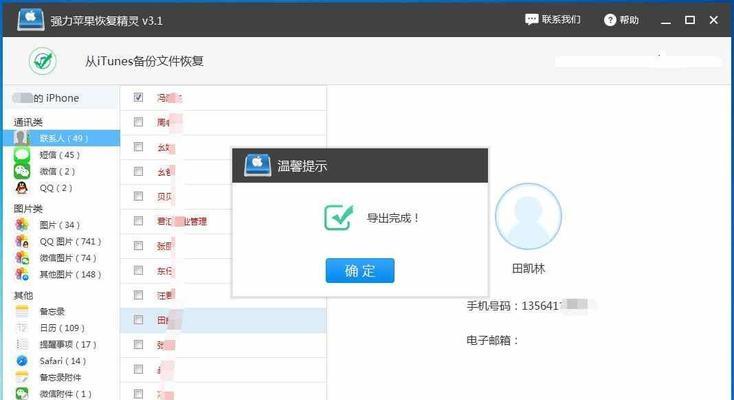This screenshot has height=400, width=734.
Task: Select 联系人 (49) category
Action: (x=64, y=138)
